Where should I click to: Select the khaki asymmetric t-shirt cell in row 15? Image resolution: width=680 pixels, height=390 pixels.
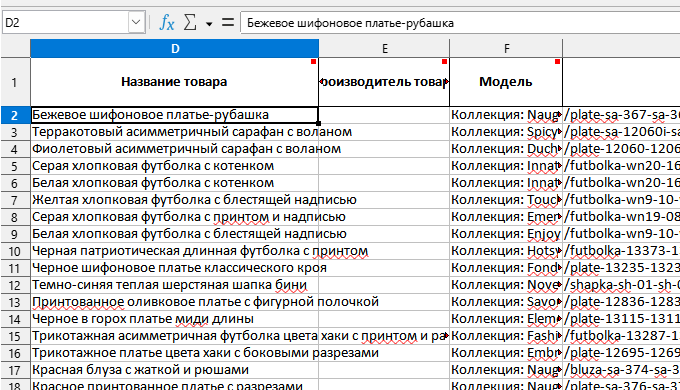[x=174, y=336]
